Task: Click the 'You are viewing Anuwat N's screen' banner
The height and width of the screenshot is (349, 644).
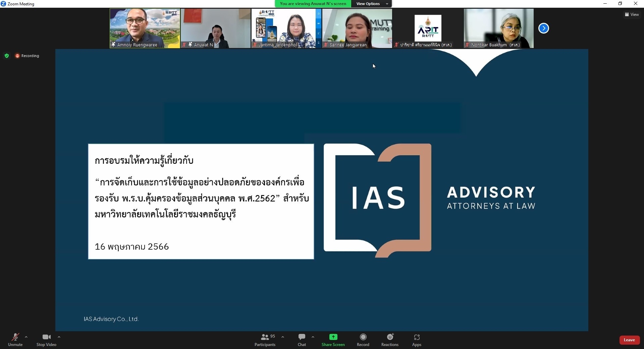Action: pyautogui.click(x=313, y=4)
